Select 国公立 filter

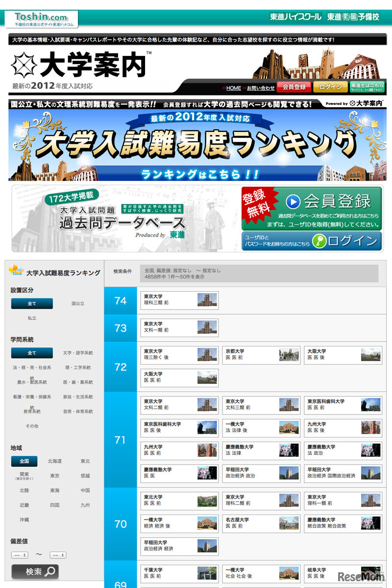pos(78,303)
